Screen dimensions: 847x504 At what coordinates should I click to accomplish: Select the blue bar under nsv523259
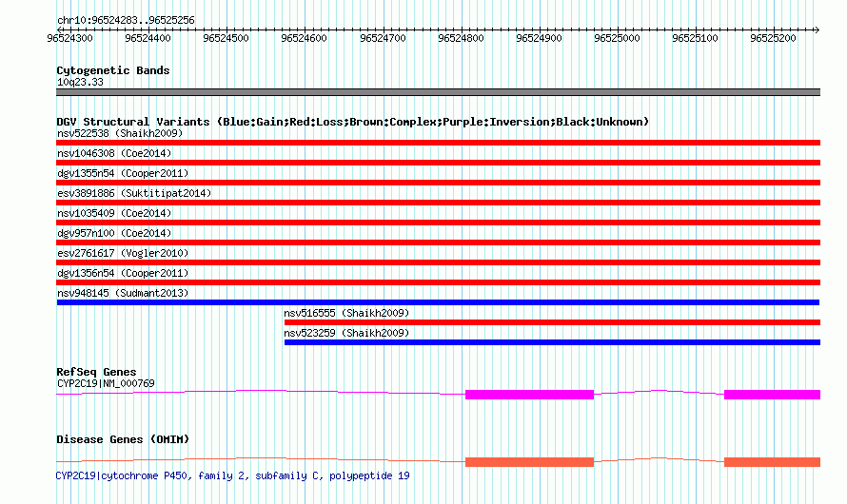click(552, 342)
